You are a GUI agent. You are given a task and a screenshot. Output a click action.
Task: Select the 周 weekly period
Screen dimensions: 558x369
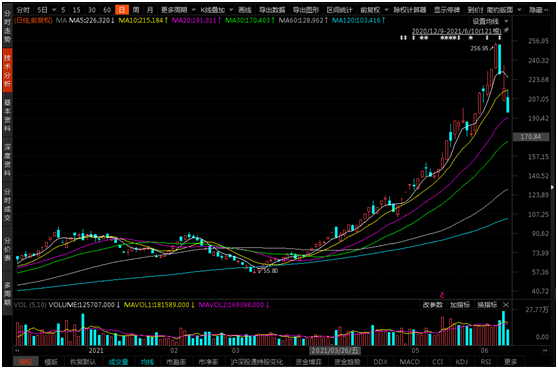pos(136,10)
